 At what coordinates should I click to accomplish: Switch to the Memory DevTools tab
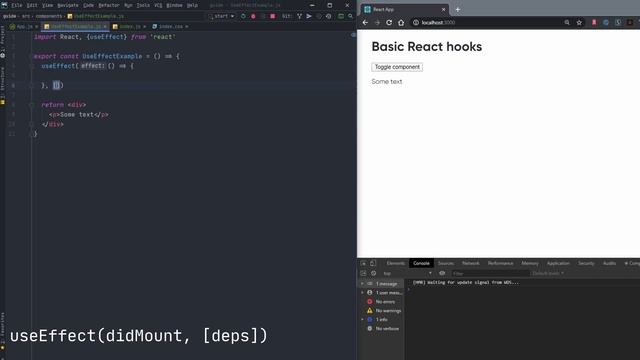pos(530,263)
